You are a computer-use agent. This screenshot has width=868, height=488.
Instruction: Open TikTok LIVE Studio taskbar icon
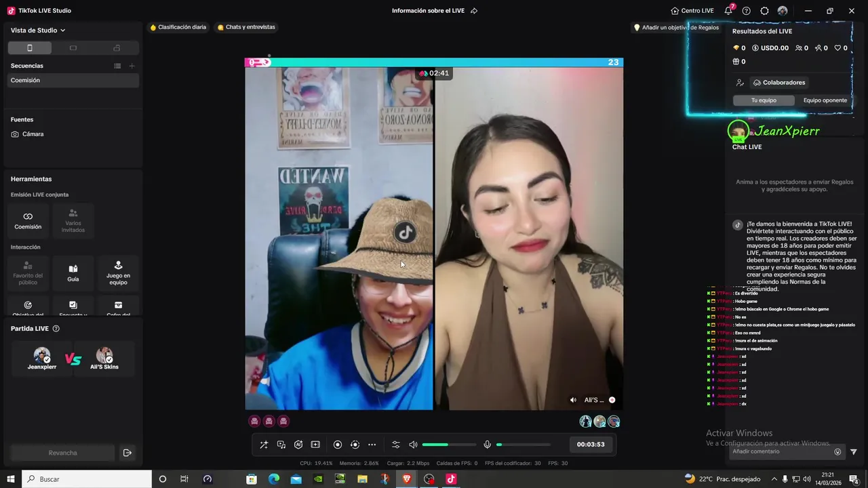(451, 479)
